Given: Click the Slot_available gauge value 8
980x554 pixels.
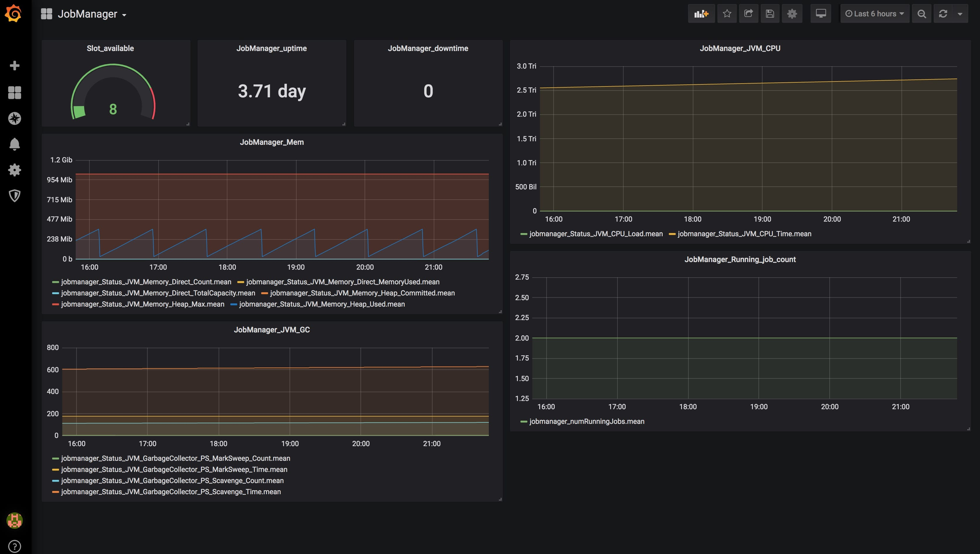Looking at the screenshot, I should (x=113, y=110).
